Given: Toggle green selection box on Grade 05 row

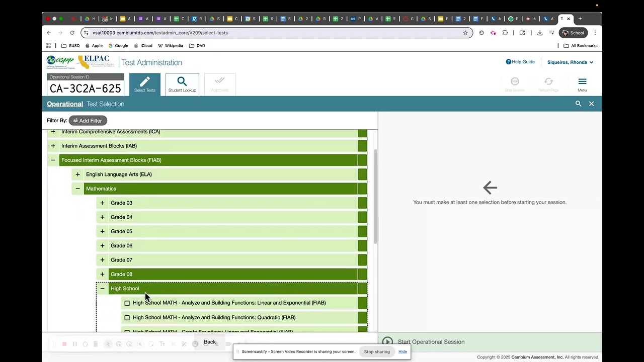Looking at the screenshot, I should [x=362, y=232].
